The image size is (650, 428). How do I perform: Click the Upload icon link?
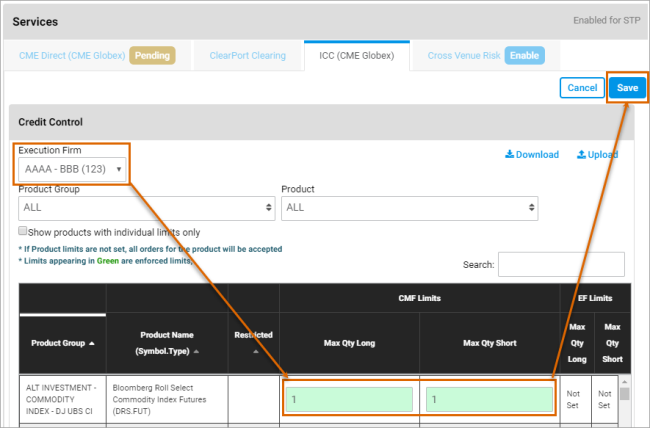click(x=596, y=155)
